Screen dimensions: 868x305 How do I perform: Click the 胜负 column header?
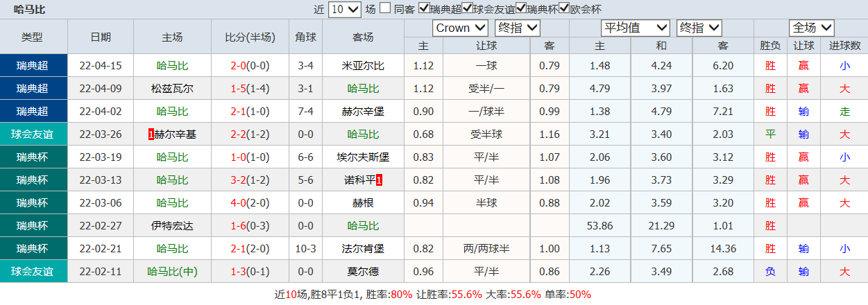pos(770,46)
